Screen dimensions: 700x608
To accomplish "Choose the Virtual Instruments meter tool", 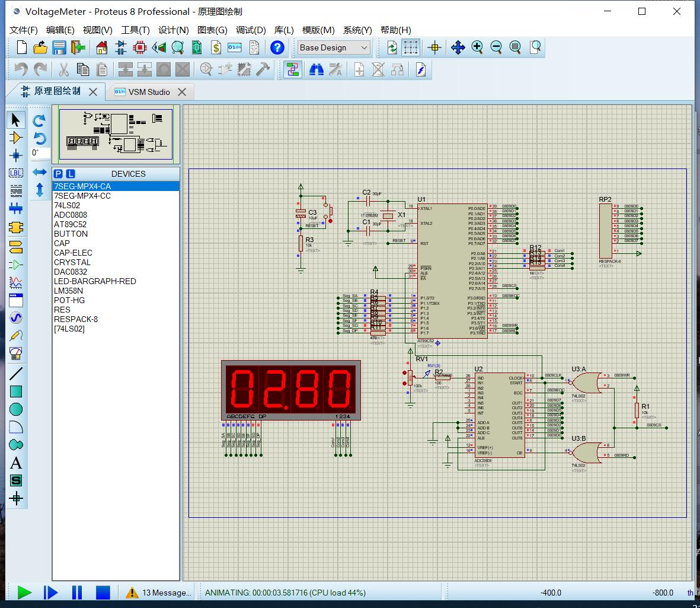I will pos(15,354).
